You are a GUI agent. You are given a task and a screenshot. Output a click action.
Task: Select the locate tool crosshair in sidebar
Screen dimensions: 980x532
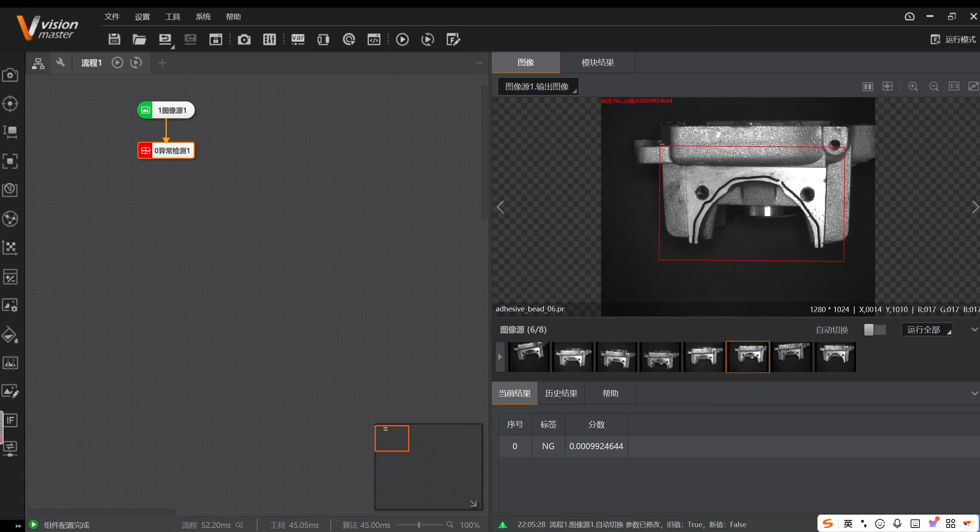[x=10, y=103]
